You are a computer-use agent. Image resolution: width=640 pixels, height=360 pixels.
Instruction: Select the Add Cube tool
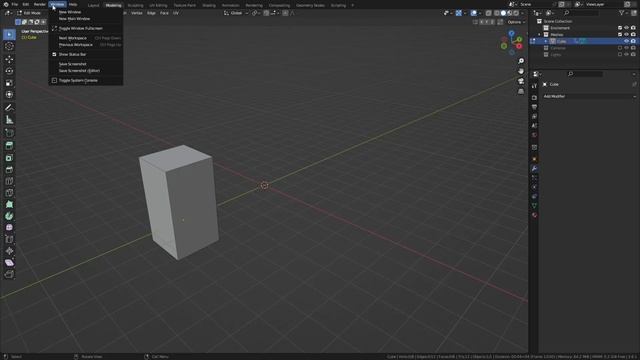tap(9, 133)
